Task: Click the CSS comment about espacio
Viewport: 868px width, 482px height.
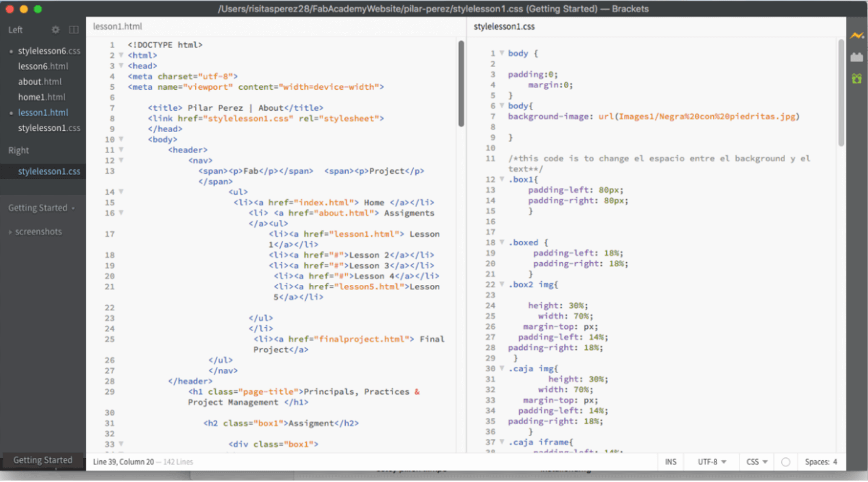Action: point(659,163)
